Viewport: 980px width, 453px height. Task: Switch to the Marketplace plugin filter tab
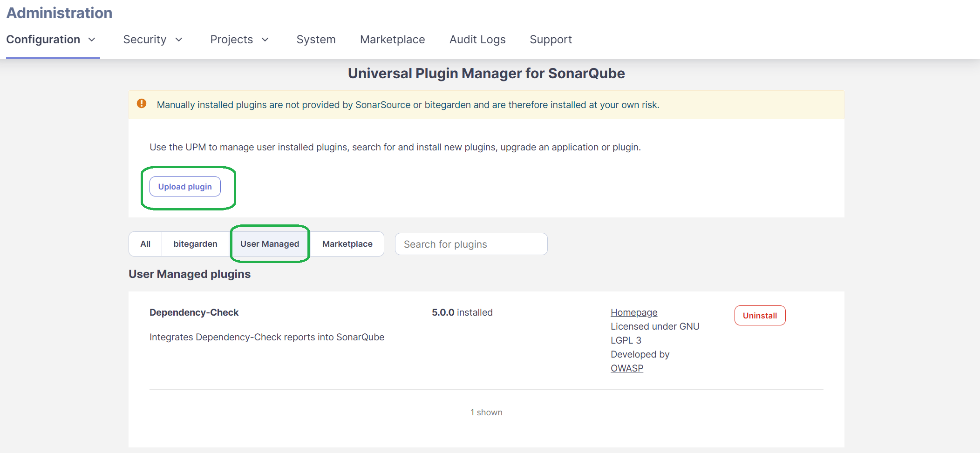(x=347, y=244)
